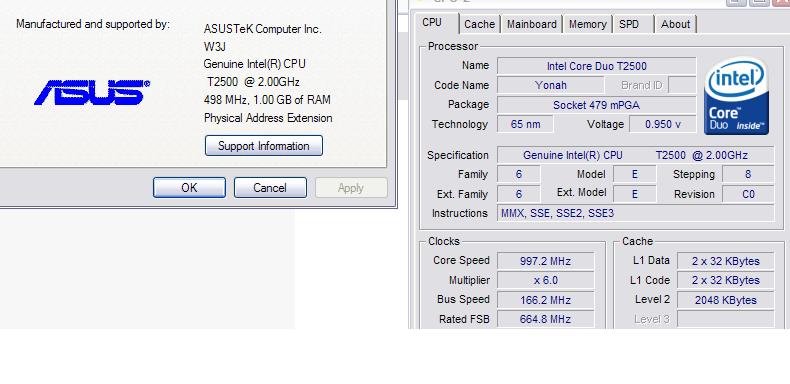Click the Instructions field MMX, SSE, SSE2, SSE3
Viewport: 790px width, 384px height.
[x=635, y=213]
